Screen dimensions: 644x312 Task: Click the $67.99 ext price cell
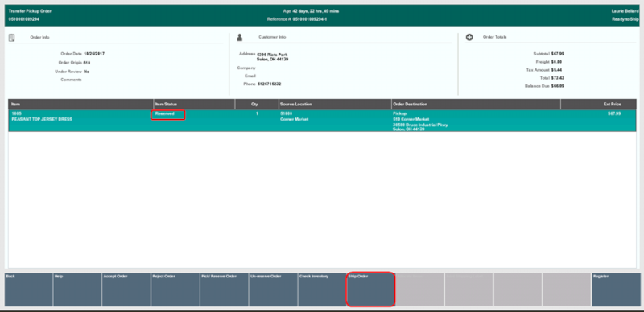614,113
